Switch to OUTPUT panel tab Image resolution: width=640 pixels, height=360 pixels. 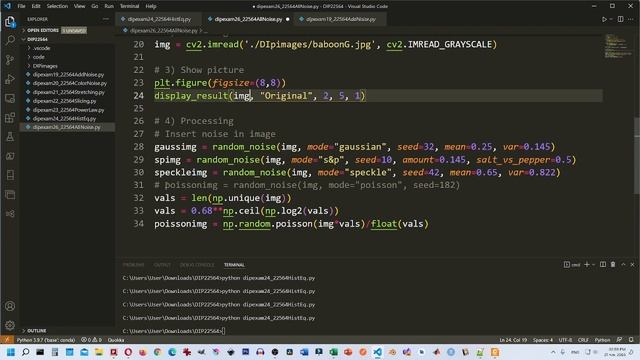tap(162, 265)
